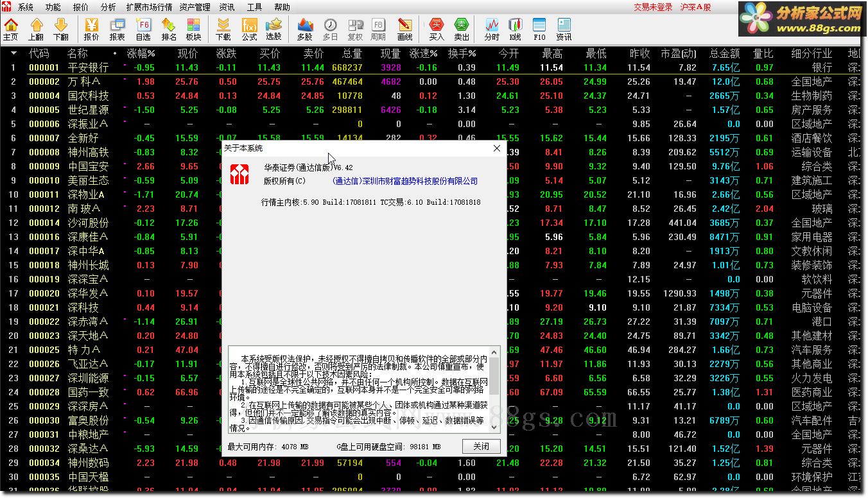The image size is (868, 498).
Task: Sort by the 代码 column header
Action: pyautogui.click(x=39, y=53)
